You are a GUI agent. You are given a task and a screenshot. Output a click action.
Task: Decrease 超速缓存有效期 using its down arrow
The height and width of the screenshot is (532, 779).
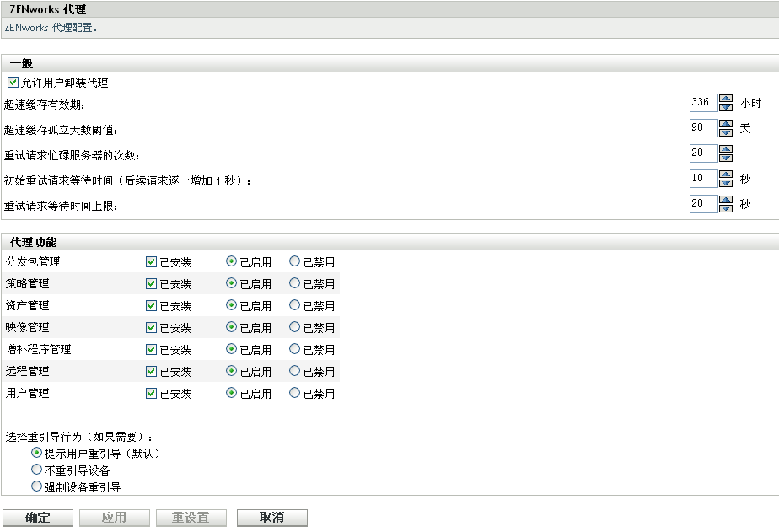(x=725, y=107)
